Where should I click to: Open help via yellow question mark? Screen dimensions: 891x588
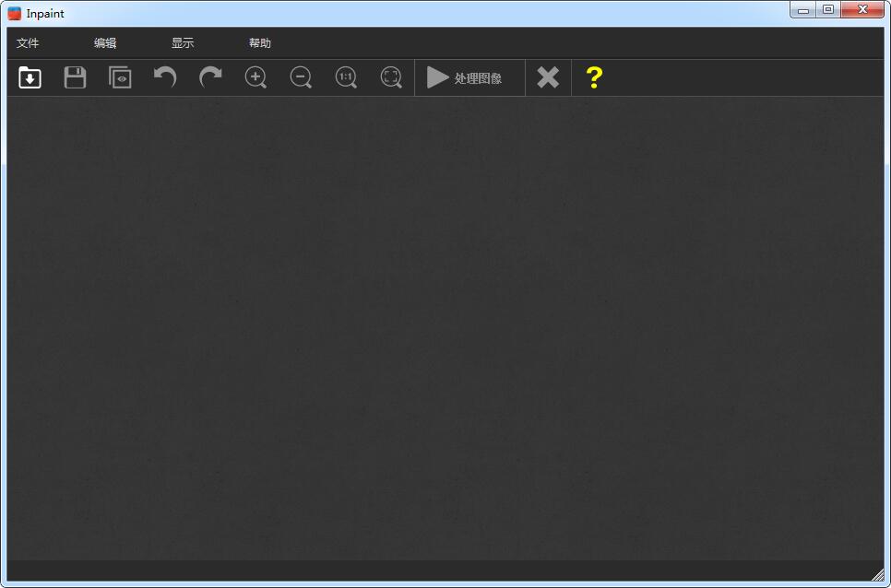(594, 77)
